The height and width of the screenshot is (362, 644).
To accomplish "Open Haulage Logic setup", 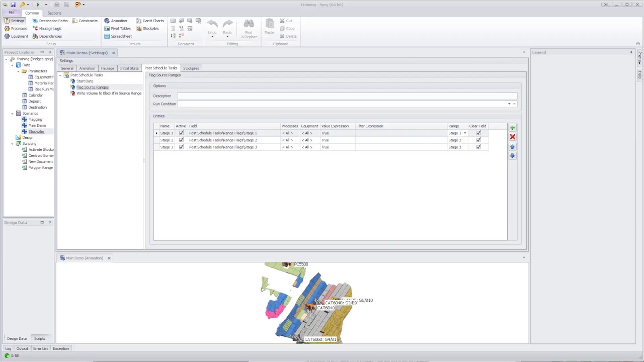I will 47,29.
